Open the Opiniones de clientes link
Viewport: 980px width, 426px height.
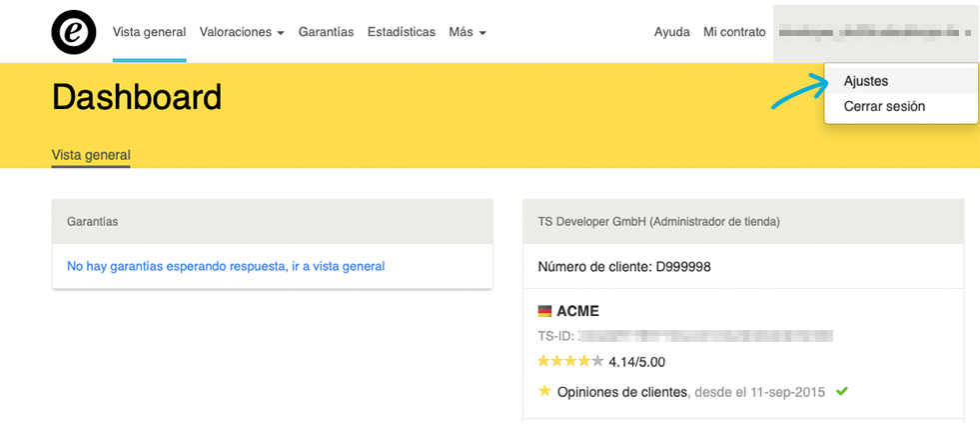pyautogui.click(x=621, y=392)
